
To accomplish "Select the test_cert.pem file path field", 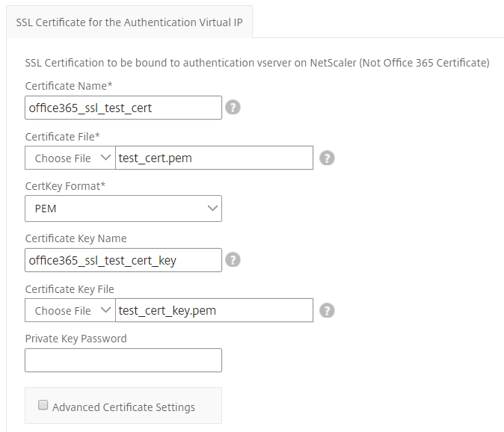I will tap(214, 158).
